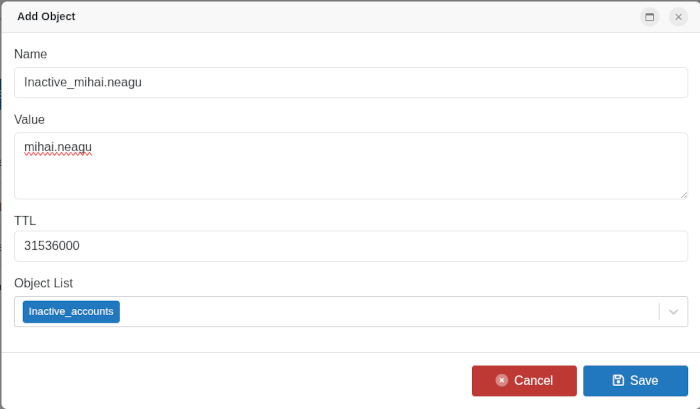
Task: Focus the TTL field containing 31536000
Action: coord(350,246)
